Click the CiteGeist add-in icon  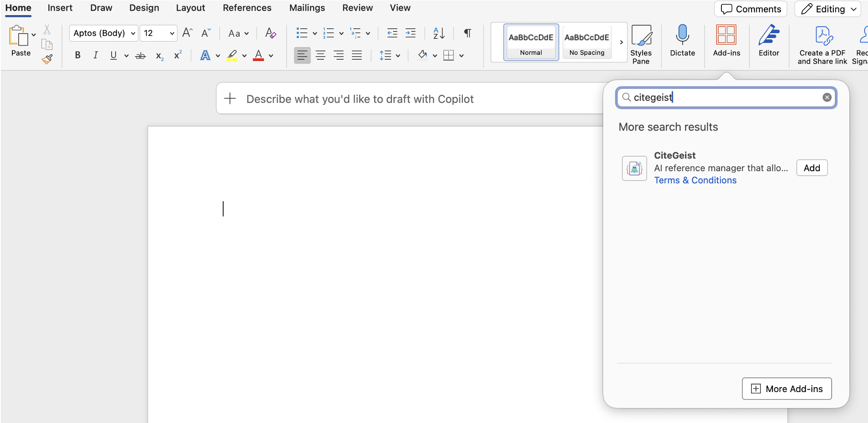(634, 168)
